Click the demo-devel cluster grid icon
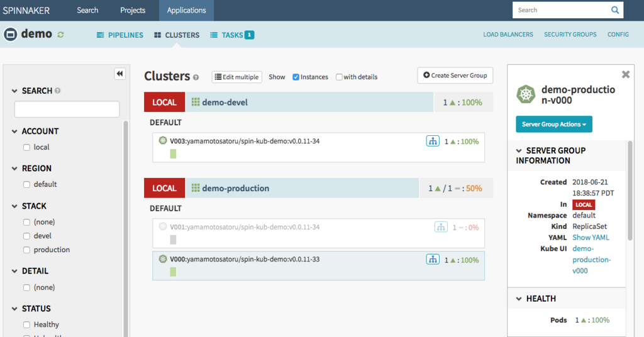The height and width of the screenshot is (337, 644). tap(196, 102)
